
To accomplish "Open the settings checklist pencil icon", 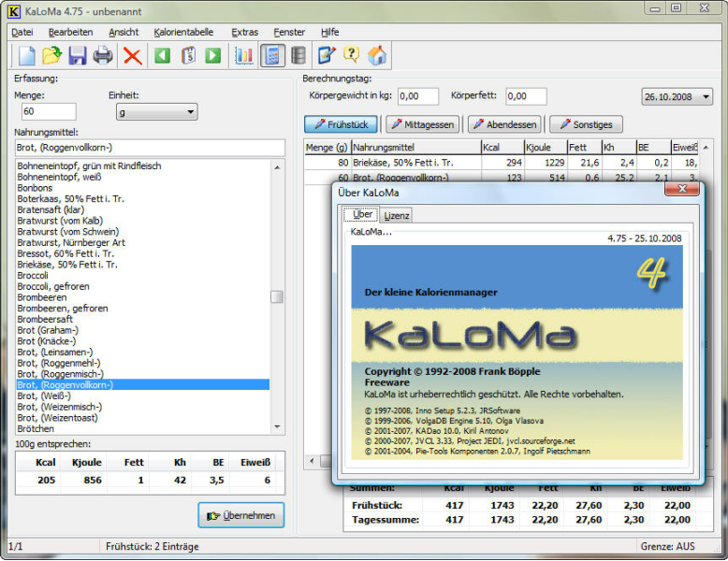I will tap(327, 56).
